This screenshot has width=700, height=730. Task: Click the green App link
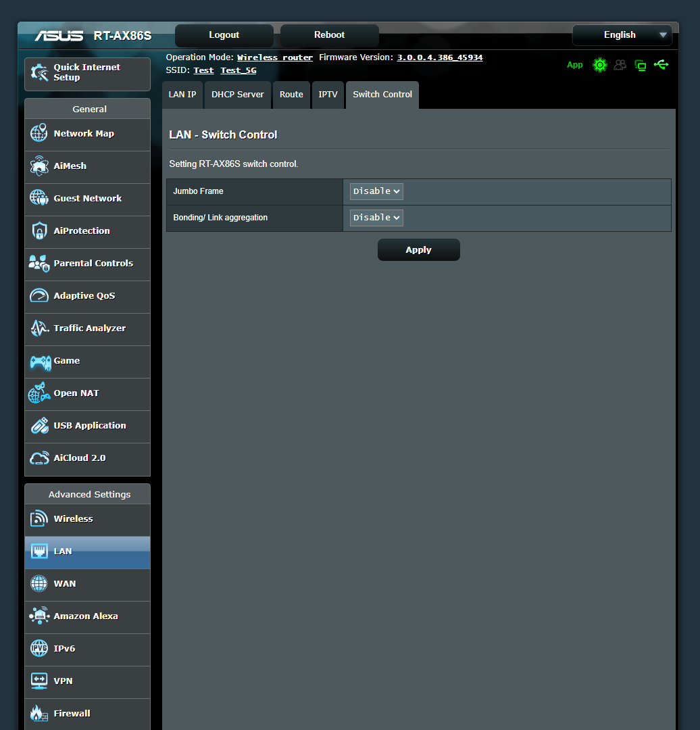[x=575, y=65]
